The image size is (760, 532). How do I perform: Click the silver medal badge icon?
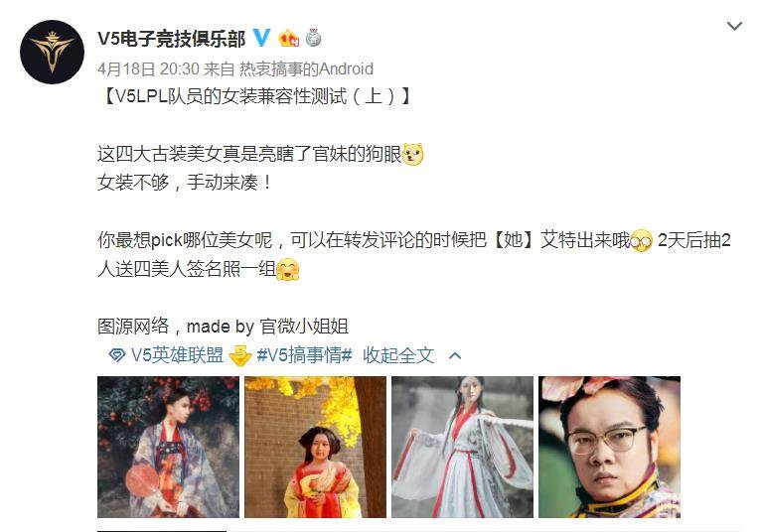(314, 38)
